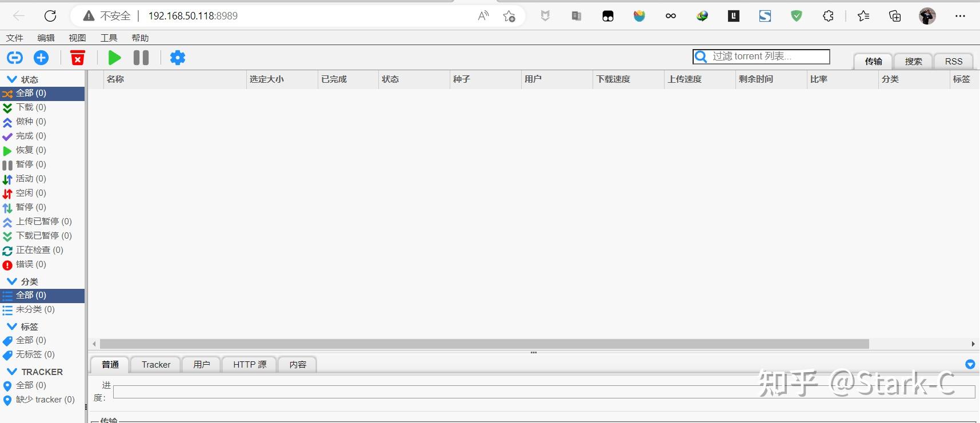
Task: Select the 正在检查 (0) filter
Action: click(42, 250)
